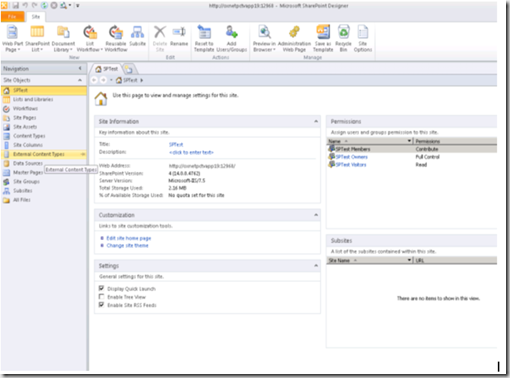Open the SPTest Members group
The height and width of the screenshot is (378, 510).
tap(353, 149)
